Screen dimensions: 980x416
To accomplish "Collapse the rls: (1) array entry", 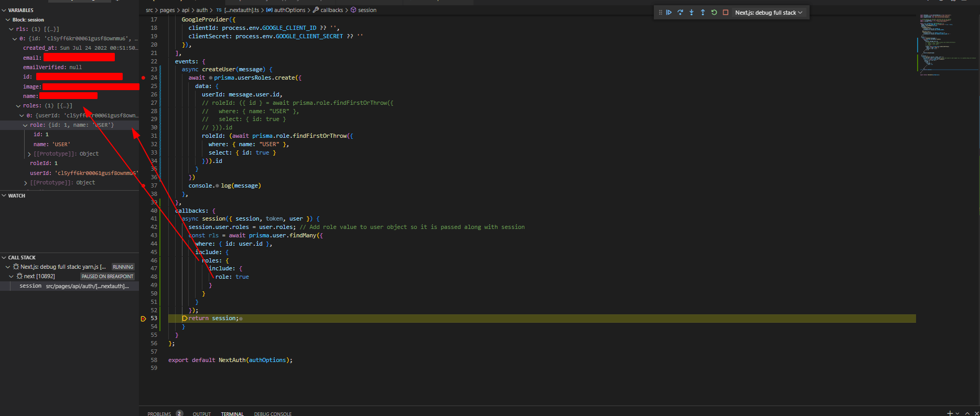I will point(12,29).
